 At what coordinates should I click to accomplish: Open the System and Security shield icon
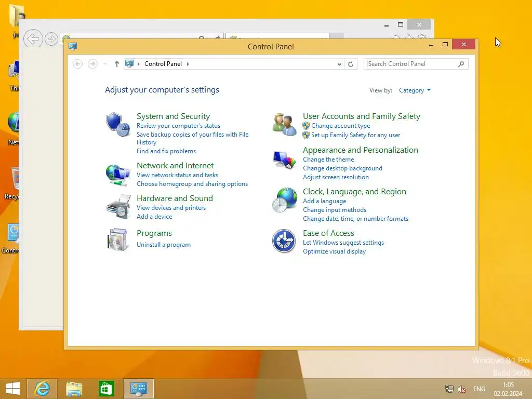click(x=118, y=125)
